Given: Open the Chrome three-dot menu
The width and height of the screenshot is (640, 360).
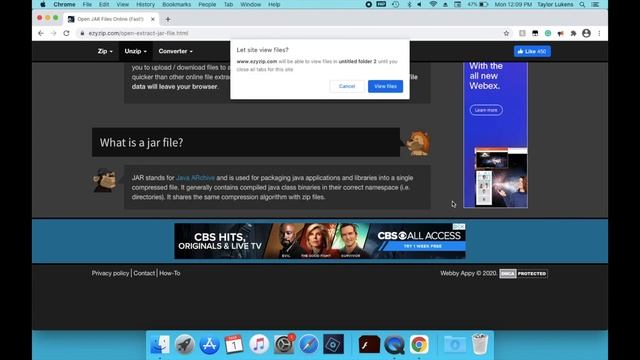Looking at the screenshot, I should 599,33.
